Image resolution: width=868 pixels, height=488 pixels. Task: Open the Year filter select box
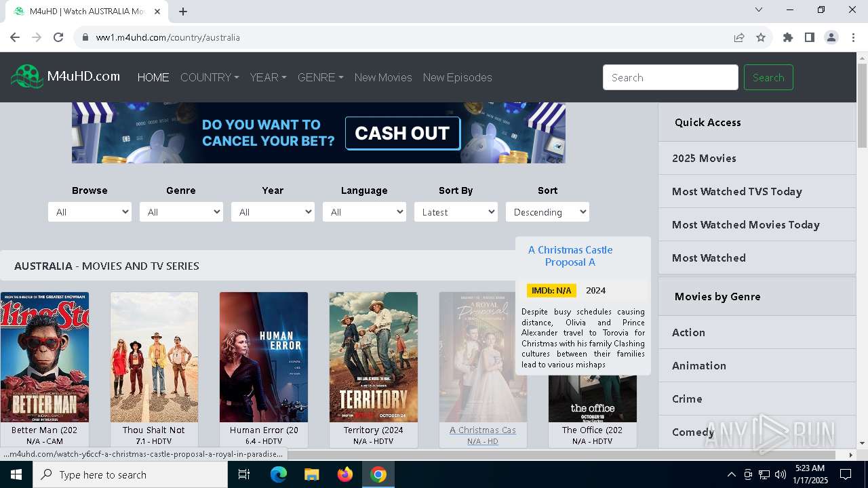tap(273, 212)
